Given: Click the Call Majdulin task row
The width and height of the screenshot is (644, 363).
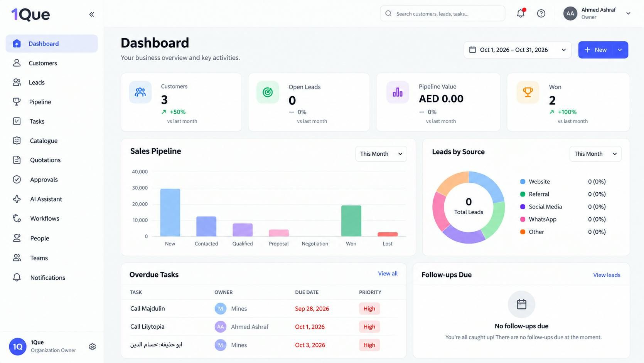Looking at the screenshot, I should 264,308.
